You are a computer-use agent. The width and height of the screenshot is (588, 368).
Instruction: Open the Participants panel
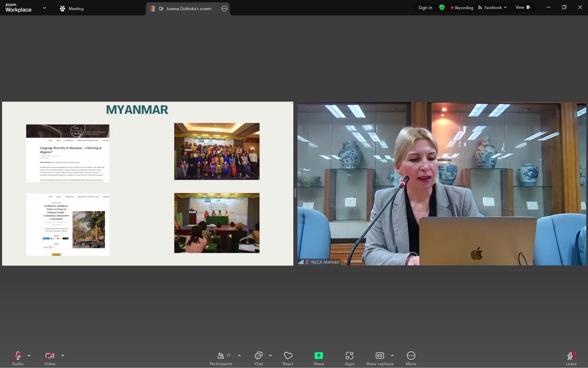[221, 356]
